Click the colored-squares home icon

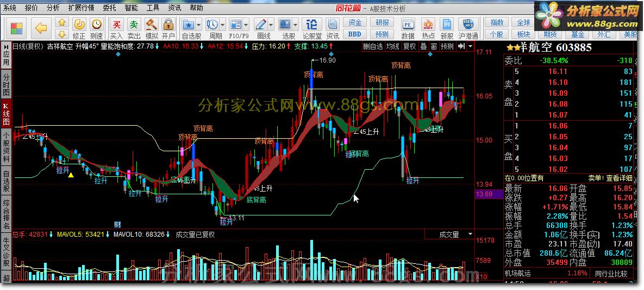pyautogui.click(x=16, y=28)
